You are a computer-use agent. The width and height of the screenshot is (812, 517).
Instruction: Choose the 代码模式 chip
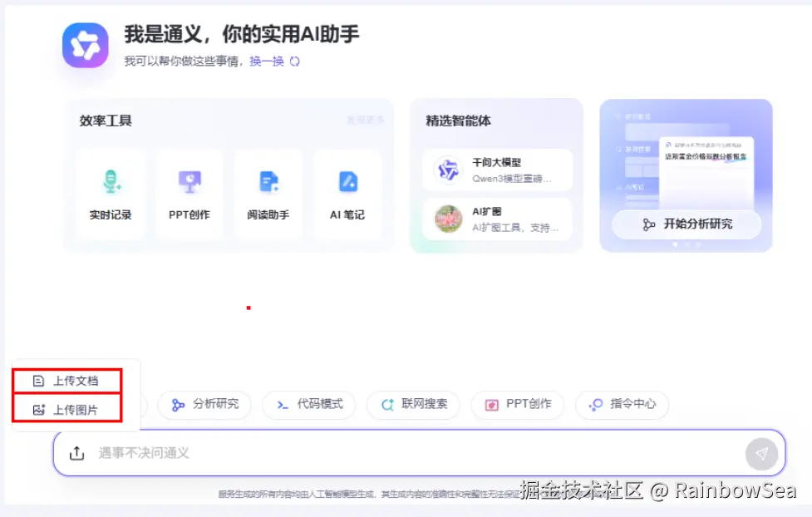tap(309, 405)
